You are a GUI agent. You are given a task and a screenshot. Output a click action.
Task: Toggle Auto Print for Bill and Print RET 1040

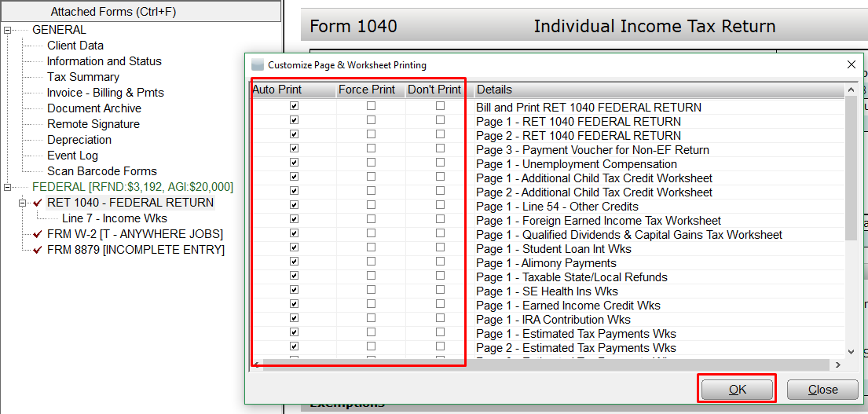(294, 106)
